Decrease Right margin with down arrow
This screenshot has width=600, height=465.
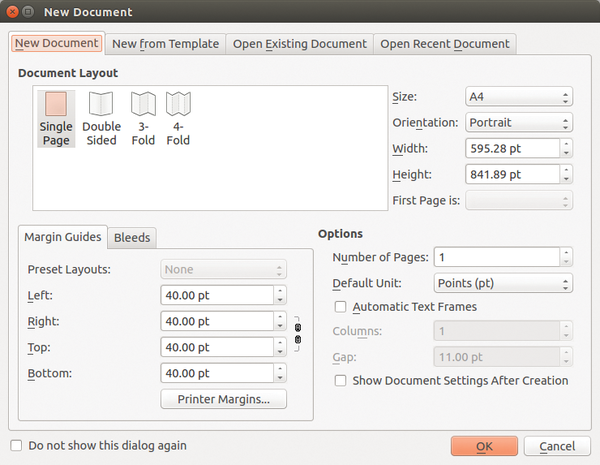[280, 326]
